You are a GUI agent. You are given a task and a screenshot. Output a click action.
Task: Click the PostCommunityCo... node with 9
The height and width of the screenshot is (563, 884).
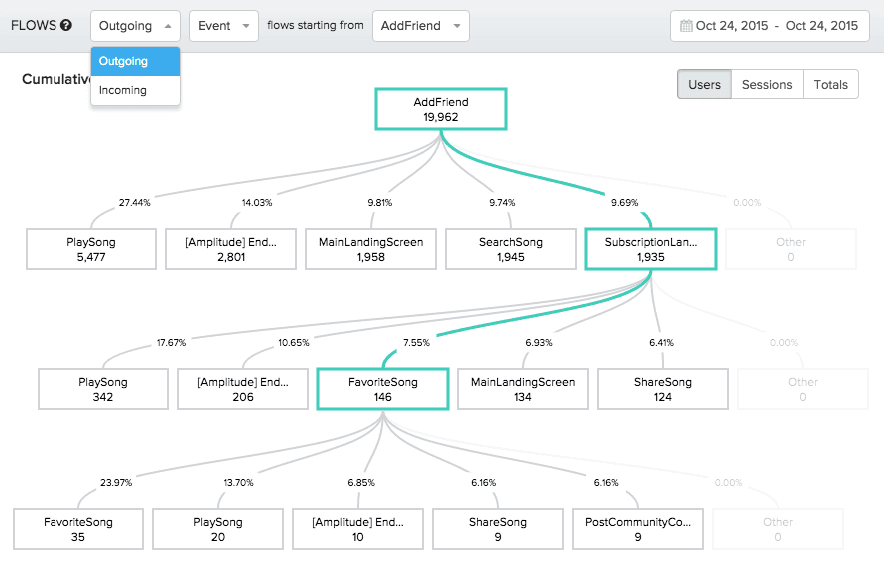637,529
